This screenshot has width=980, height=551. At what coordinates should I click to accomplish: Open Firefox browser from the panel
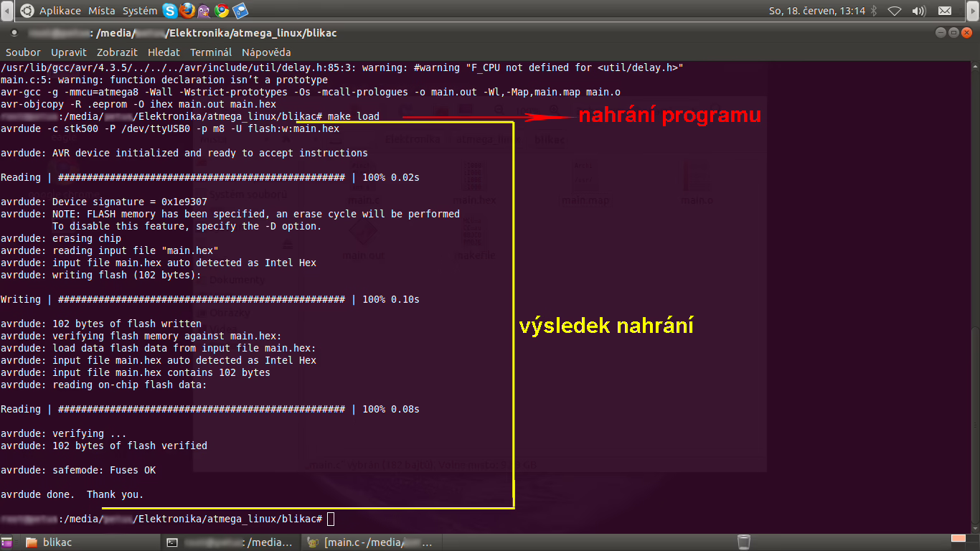(187, 11)
